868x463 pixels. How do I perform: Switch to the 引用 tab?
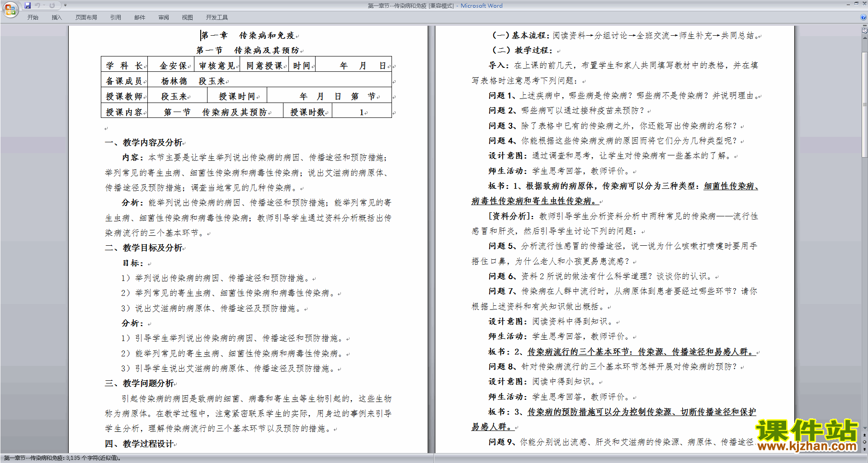(x=116, y=18)
